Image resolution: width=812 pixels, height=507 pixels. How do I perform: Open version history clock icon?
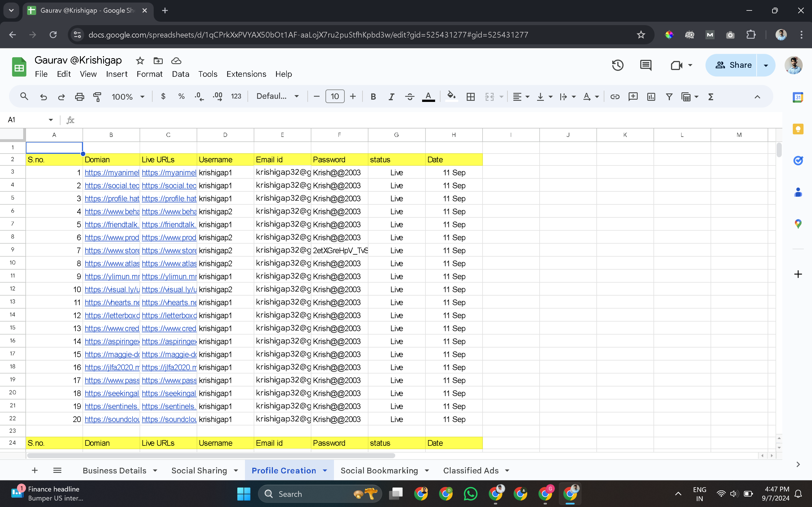pos(617,65)
